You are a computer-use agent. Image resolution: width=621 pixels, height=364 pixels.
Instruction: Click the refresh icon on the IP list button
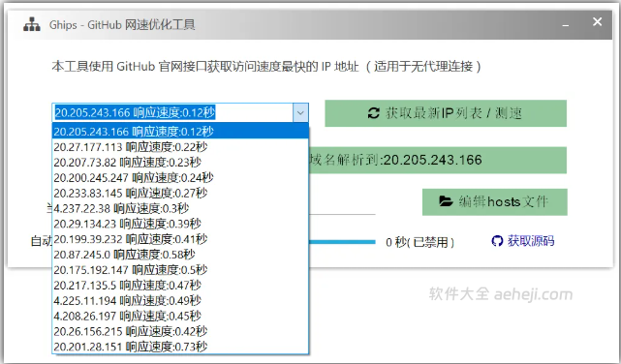click(373, 113)
